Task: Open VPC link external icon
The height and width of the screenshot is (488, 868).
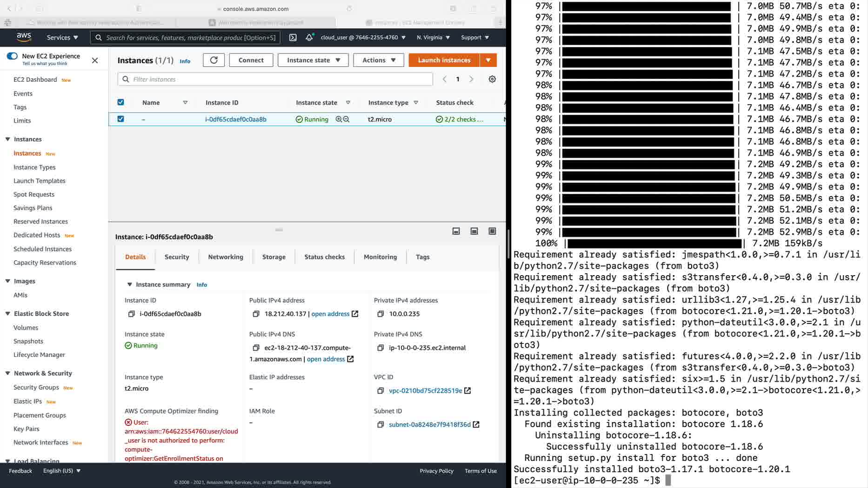Action: point(467,391)
